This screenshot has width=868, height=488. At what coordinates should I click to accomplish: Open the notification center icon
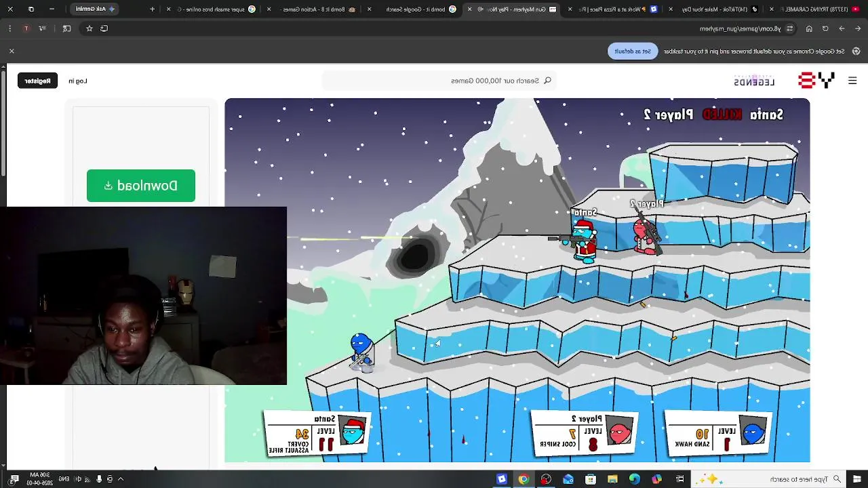tap(14, 479)
